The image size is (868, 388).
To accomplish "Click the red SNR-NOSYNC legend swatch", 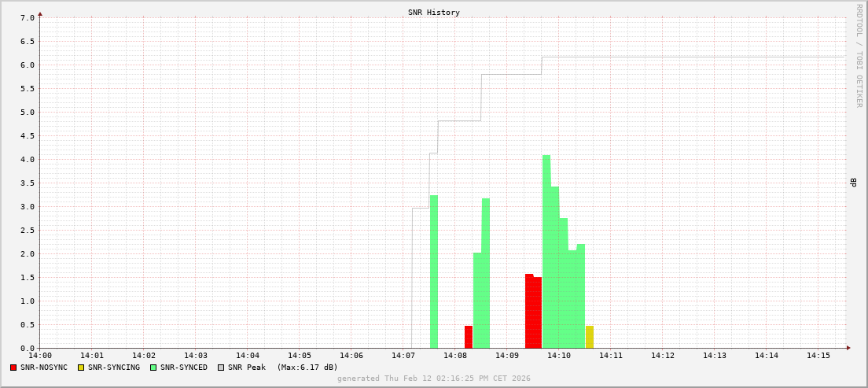I will coord(13,368).
